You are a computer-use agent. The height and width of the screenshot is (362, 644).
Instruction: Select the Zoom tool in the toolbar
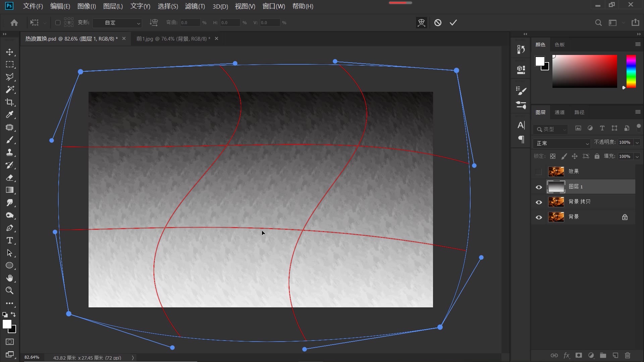click(10, 291)
